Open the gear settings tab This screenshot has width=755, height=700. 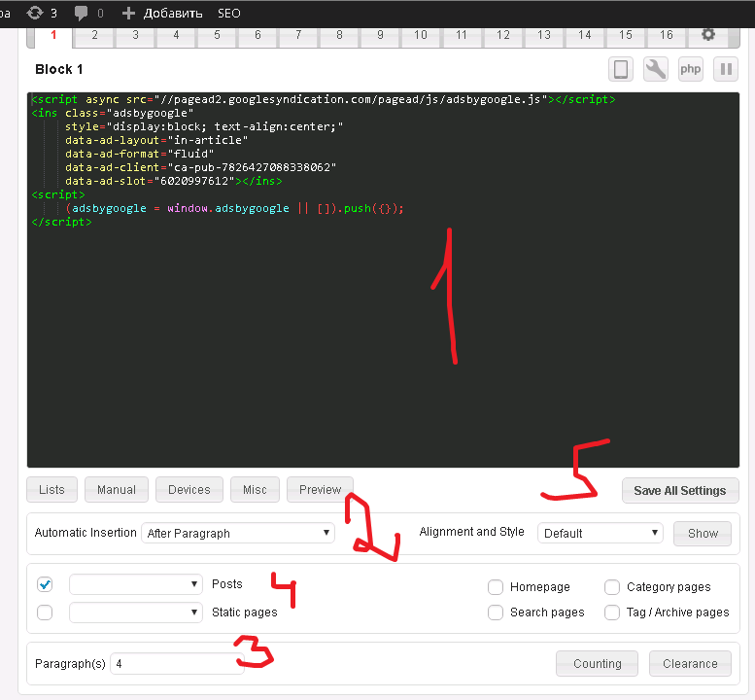coord(707,35)
